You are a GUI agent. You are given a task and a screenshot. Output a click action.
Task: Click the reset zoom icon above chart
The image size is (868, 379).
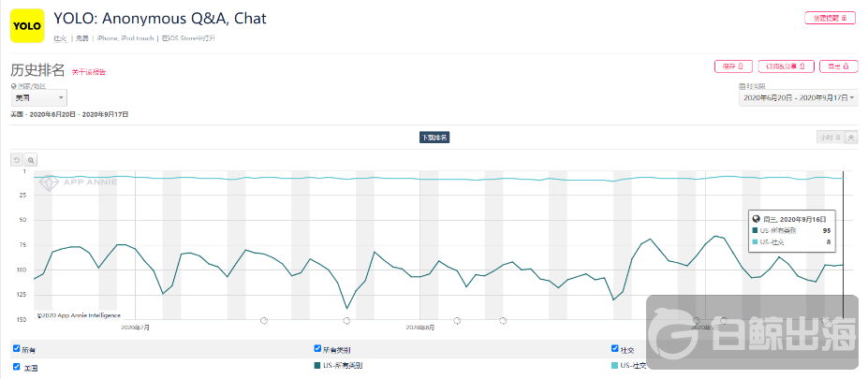pyautogui.click(x=16, y=160)
